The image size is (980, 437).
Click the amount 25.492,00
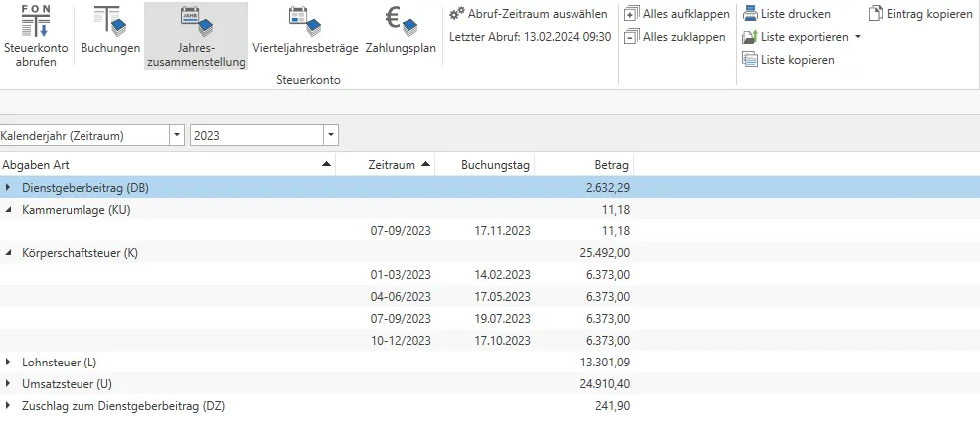(x=605, y=253)
